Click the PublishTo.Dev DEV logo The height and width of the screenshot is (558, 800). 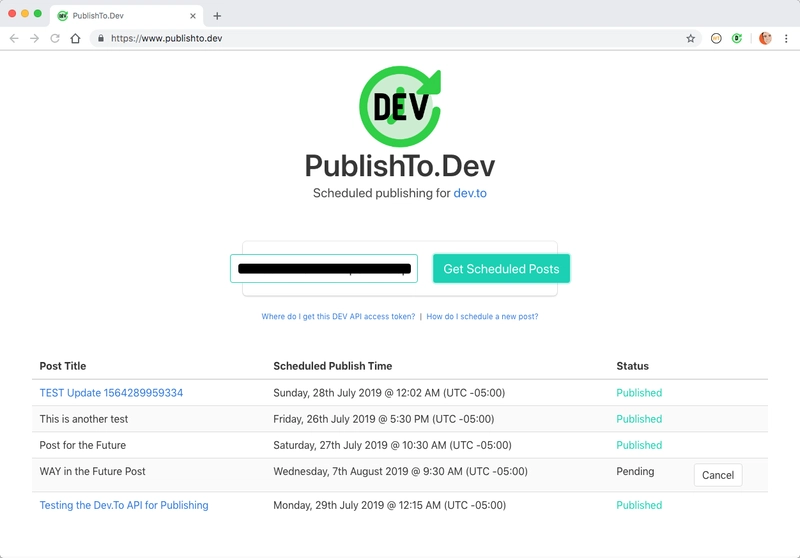400,106
